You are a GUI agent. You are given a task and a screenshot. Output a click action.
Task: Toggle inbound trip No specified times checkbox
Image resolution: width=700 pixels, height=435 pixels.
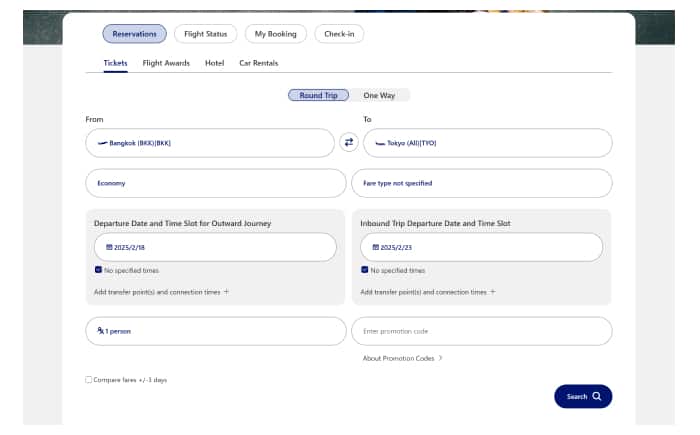pos(365,270)
